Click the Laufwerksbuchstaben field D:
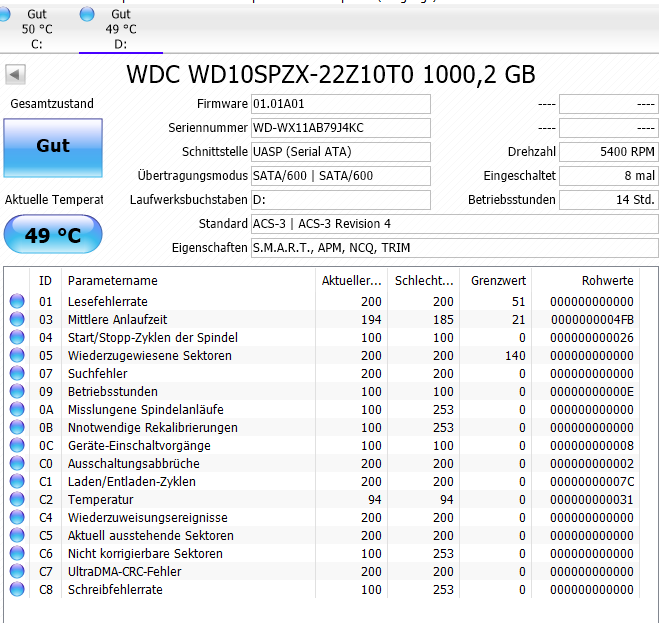 (x=341, y=200)
